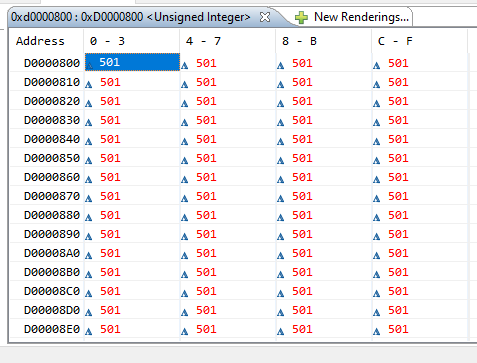Select 501 value at D0000870 column C-F

pyautogui.click(x=398, y=196)
